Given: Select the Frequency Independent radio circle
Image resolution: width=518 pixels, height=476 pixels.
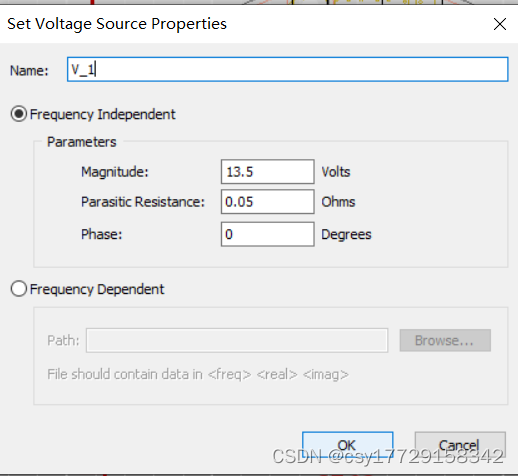Looking at the screenshot, I should [x=19, y=114].
